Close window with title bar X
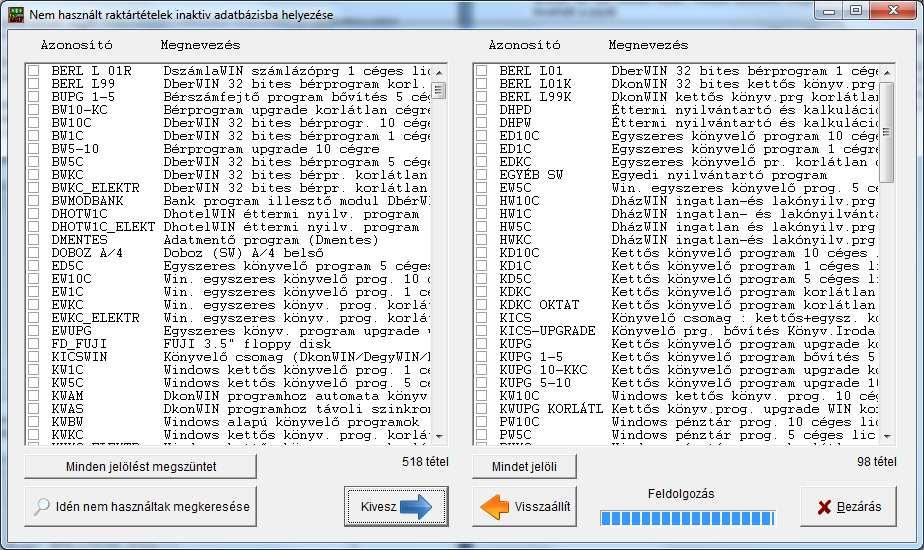Viewport: 924px width, 550px height. pos(892,11)
